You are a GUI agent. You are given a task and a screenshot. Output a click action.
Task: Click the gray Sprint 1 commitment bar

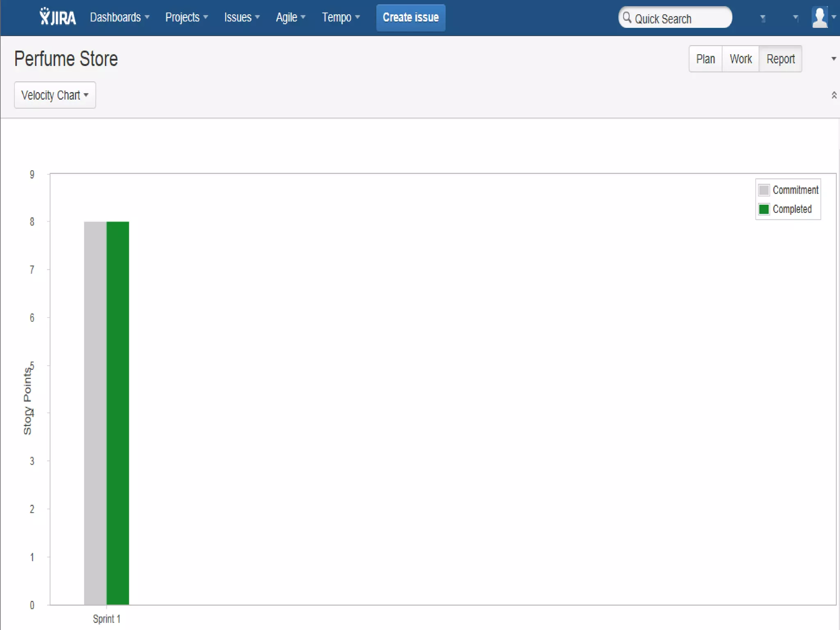[95, 412]
